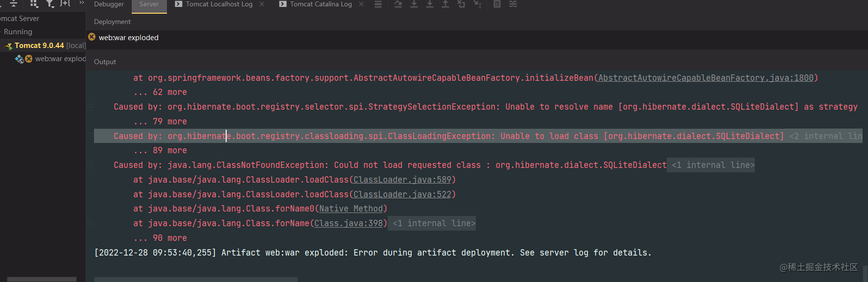
Task: Click the Drop Frame debugger icon
Action: click(x=461, y=4)
